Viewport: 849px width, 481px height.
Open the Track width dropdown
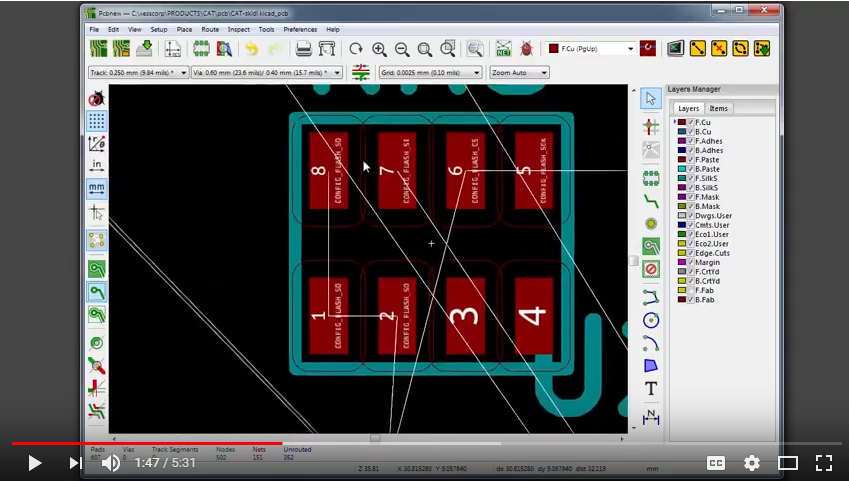[138, 73]
